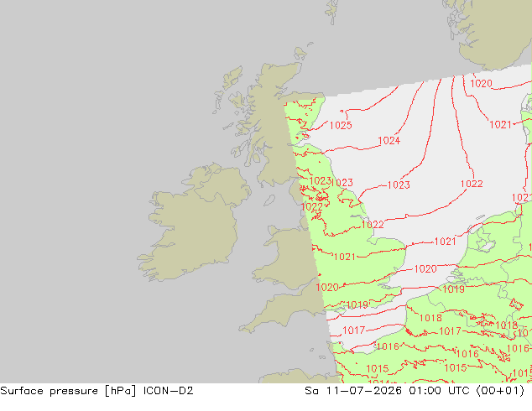Click the 1022 label beside the Humber estuary
Image resolution: width=532 pixels, height=411 pixels.
click(x=373, y=225)
